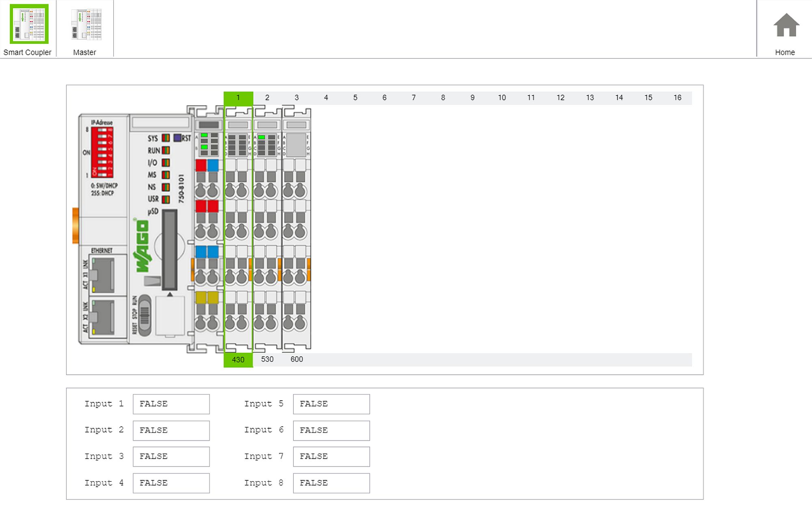Click the RUN/STOP/RESET mode selector switch
Viewport: 812px width, 510px height.
point(145,315)
